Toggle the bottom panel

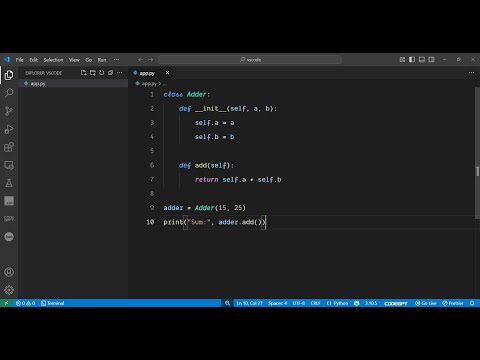pos(422,60)
